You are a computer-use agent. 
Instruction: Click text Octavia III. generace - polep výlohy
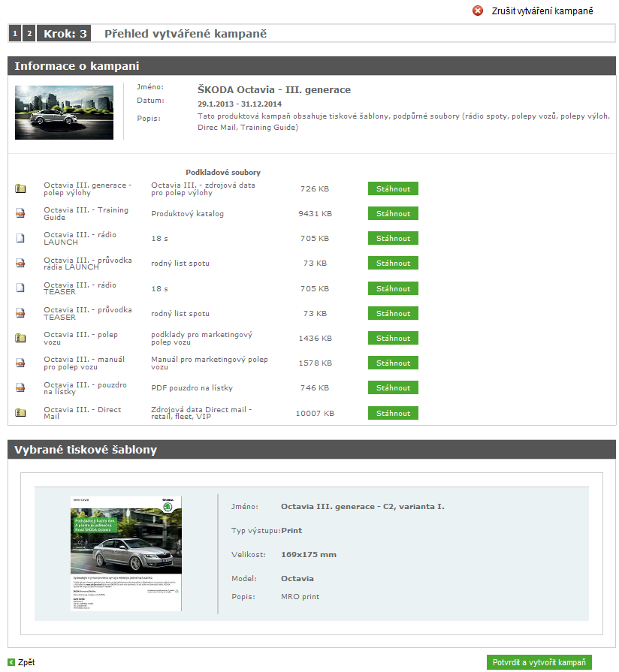pyautogui.click(x=87, y=188)
